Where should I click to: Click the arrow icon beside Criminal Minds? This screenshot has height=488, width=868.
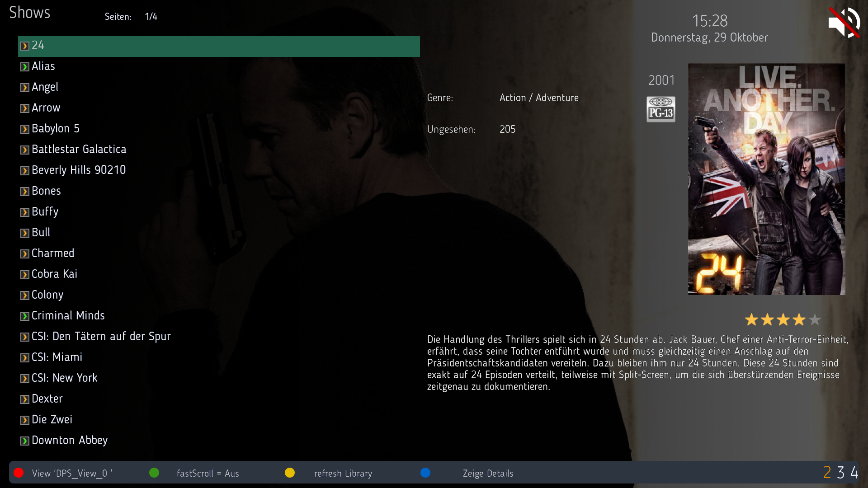tap(25, 316)
